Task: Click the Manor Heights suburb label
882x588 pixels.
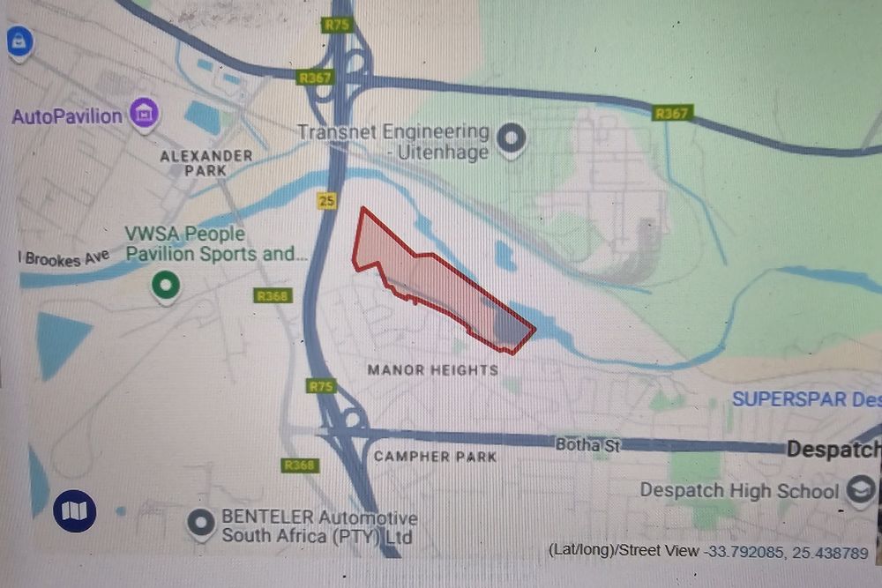Action: point(432,370)
